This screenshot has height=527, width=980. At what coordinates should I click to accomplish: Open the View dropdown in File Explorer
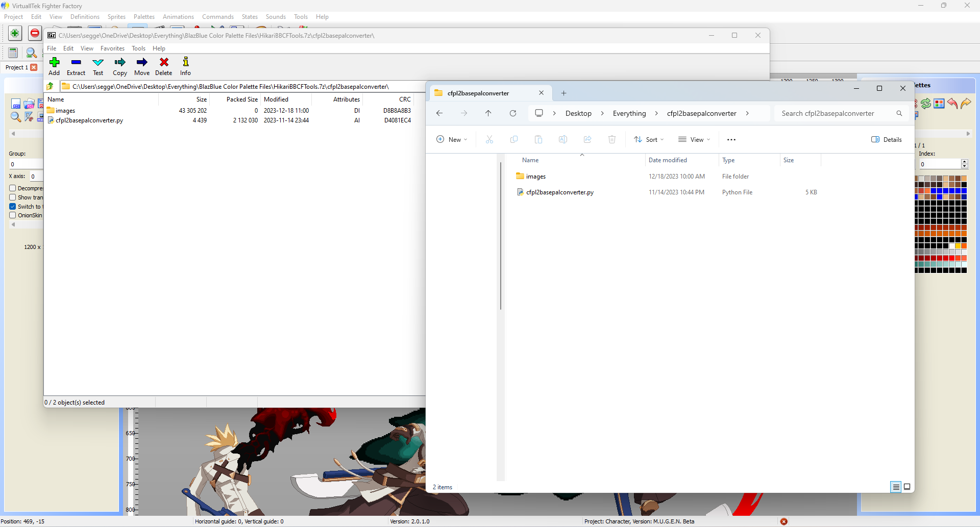694,139
